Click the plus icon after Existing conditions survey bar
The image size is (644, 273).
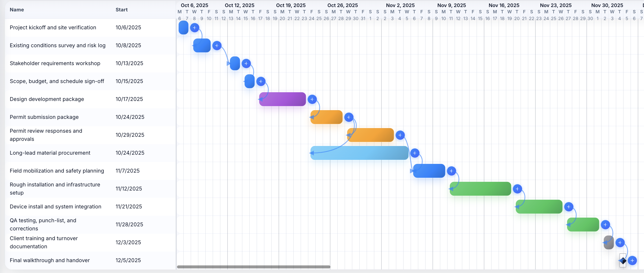coord(217,46)
